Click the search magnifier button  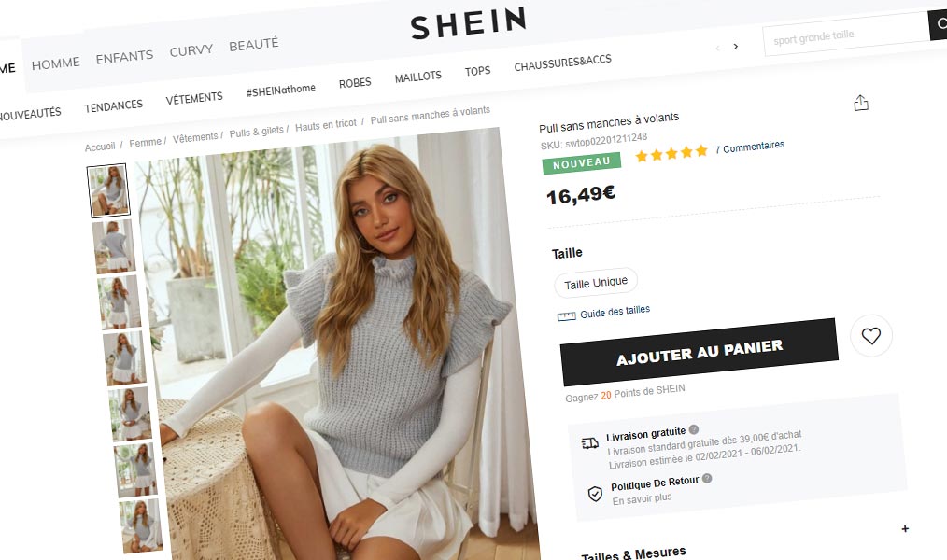(x=939, y=24)
